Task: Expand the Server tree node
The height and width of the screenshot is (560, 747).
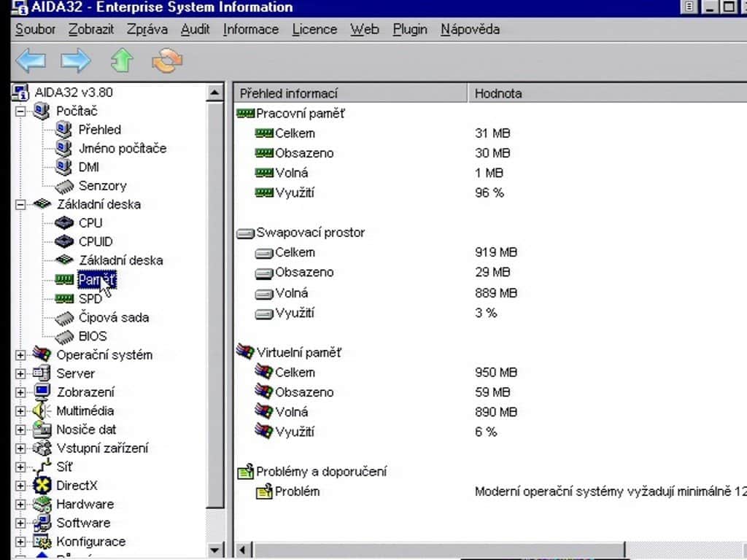Action: pyautogui.click(x=20, y=373)
